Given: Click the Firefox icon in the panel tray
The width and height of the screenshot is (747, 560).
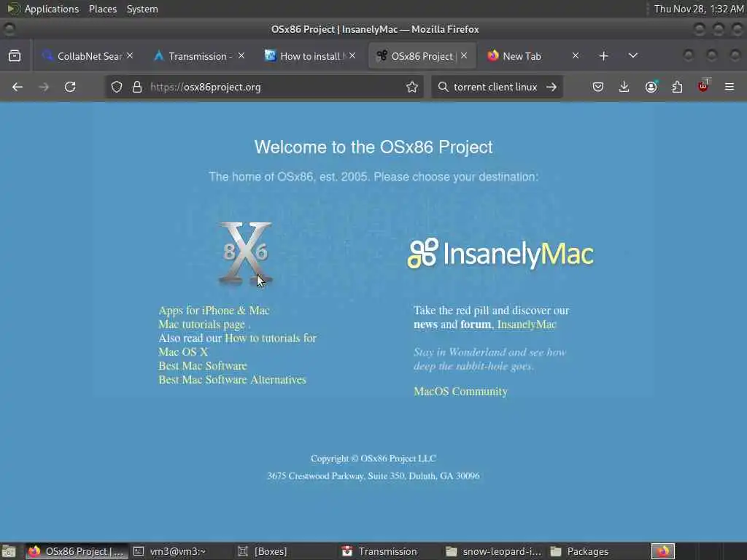Looking at the screenshot, I should point(663,551).
